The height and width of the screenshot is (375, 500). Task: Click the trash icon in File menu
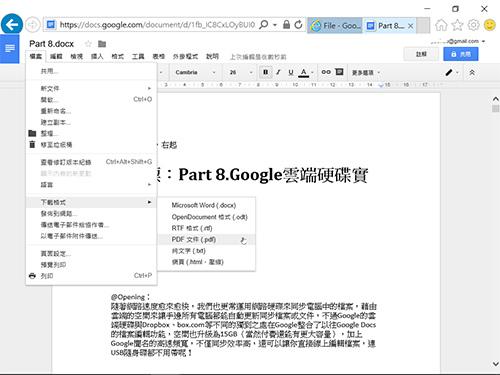tap(32, 144)
